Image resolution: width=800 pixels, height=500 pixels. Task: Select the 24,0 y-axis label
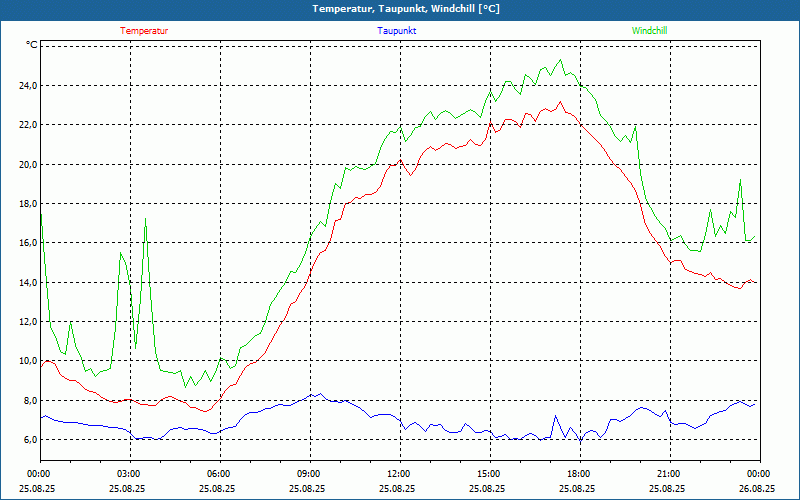tap(28, 86)
